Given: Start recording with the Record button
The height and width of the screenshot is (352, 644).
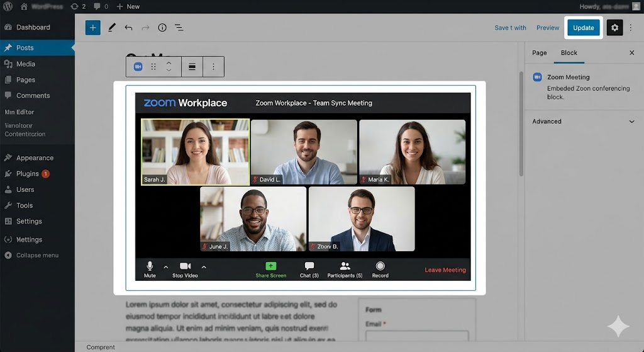Looking at the screenshot, I should pyautogui.click(x=380, y=269).
